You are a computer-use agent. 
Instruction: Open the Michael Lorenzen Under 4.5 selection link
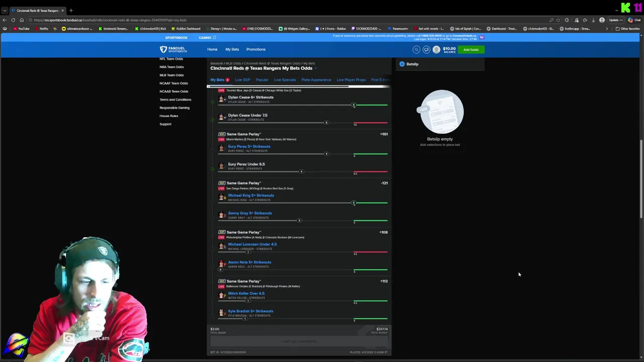(x=252, y=244)
